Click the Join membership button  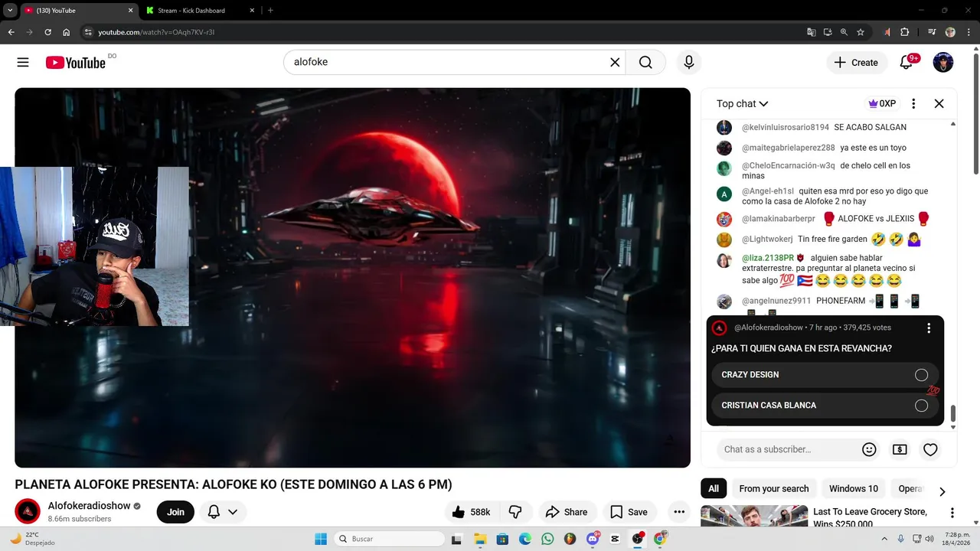(x=176, y=512)
